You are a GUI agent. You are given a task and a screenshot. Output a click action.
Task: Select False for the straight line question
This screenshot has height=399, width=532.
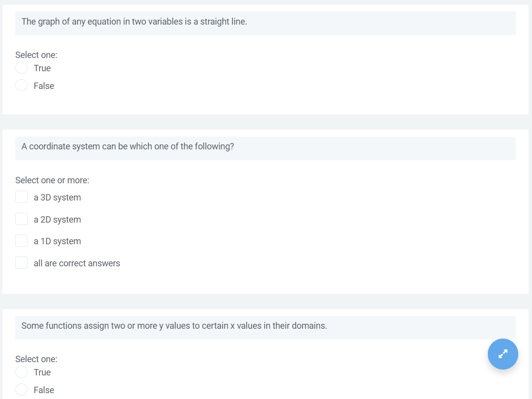coord(21,85)
